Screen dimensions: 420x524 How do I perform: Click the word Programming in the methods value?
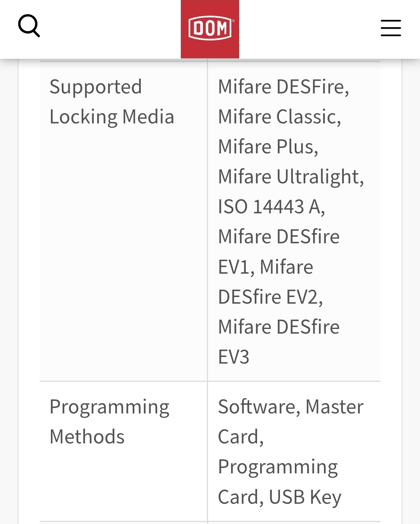[x=278, y=467]
